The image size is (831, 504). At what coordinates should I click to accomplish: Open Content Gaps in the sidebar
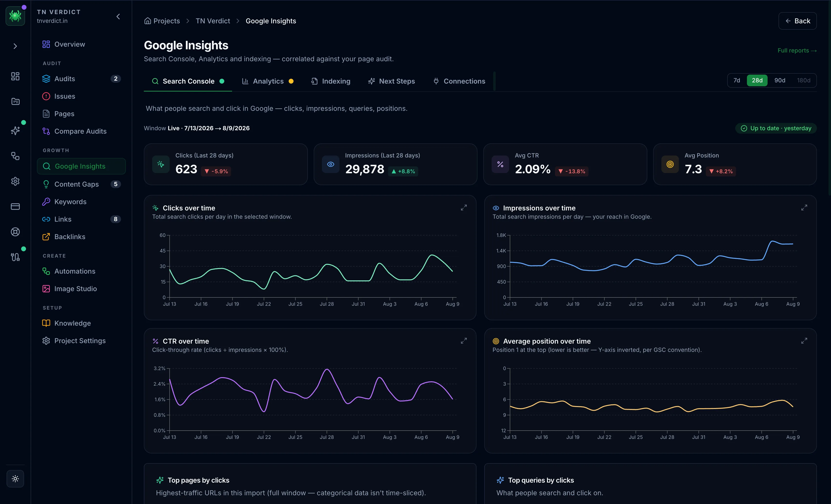coord(81,184)
